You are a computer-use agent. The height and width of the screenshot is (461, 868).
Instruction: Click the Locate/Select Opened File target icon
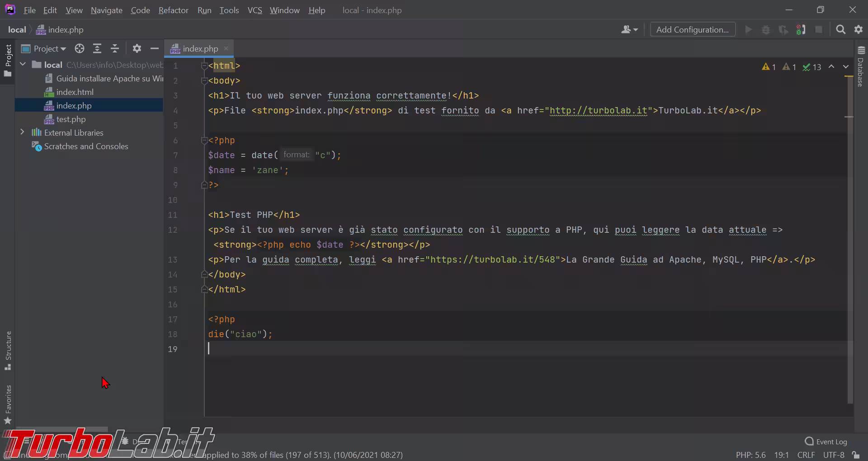(80, 48)
